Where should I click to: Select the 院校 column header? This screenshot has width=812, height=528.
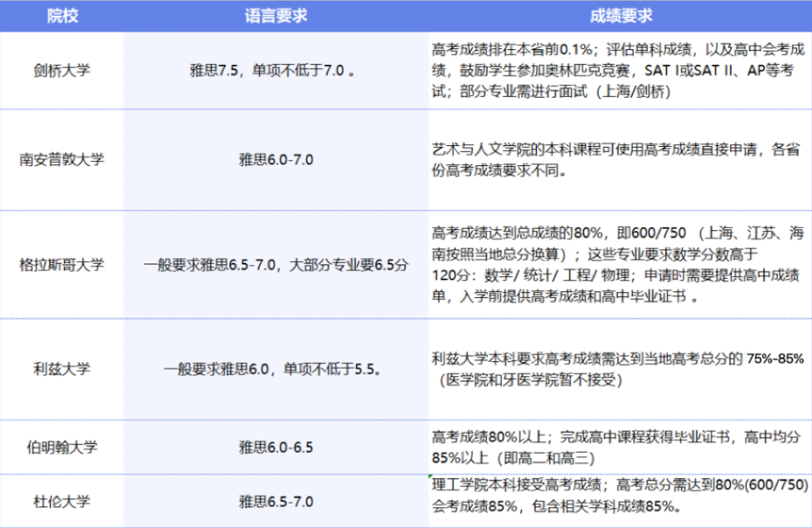[x=63, y=16]
